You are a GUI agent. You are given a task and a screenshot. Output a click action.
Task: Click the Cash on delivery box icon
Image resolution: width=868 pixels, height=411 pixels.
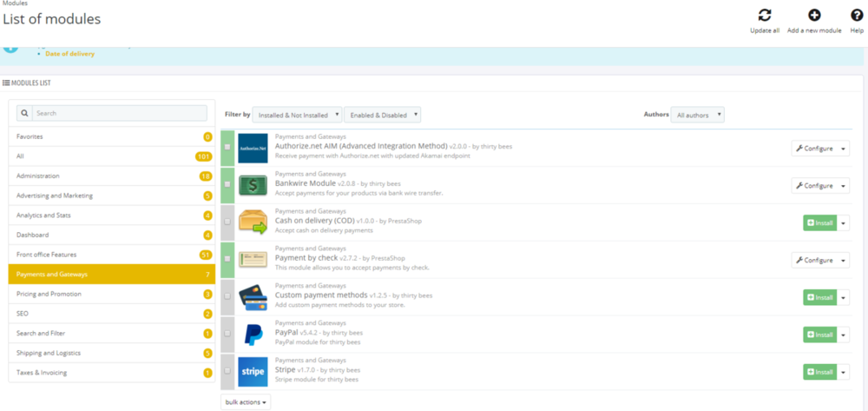(253, 222)
